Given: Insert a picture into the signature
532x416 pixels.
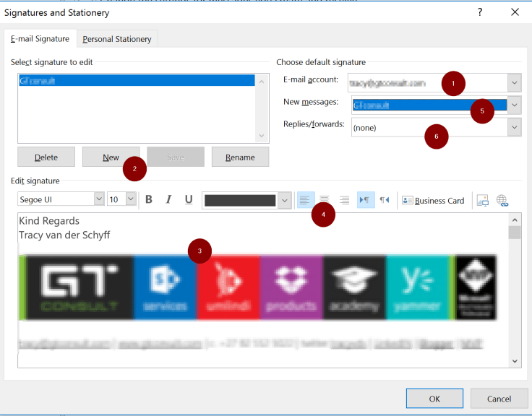Looking at the screenshot, I should (483, 200).
